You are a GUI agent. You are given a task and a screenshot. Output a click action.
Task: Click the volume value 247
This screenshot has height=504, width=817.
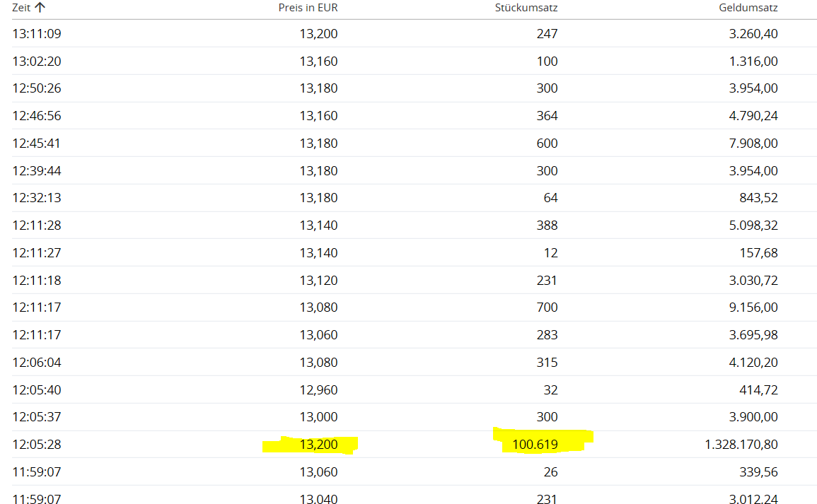tap(547, 33)
